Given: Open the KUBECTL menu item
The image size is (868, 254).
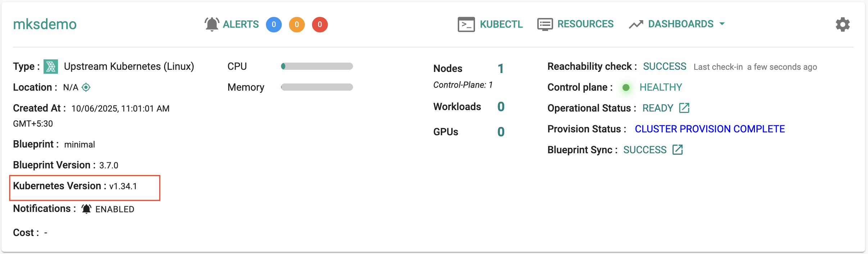Looking at the screenshot, I should [501, 24].
